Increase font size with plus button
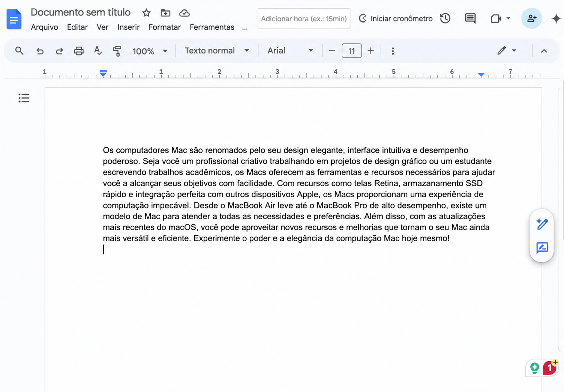564x392 pixels. coord(370,51)
